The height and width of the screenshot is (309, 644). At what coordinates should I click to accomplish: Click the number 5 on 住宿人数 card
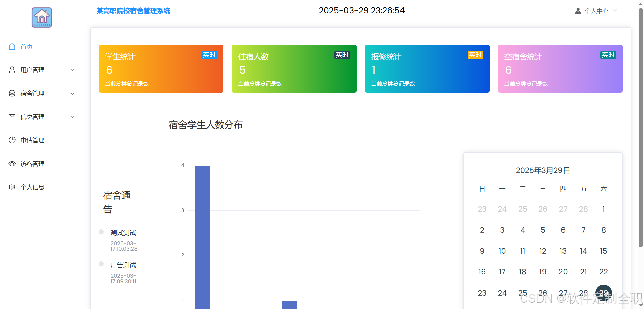tap(242, 70)
